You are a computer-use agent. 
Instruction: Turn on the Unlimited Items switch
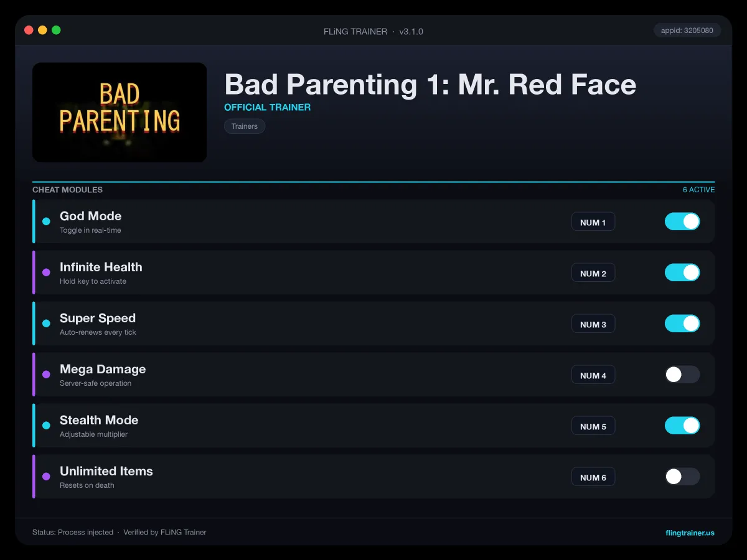pyautogui.click(x=682, y=477)
